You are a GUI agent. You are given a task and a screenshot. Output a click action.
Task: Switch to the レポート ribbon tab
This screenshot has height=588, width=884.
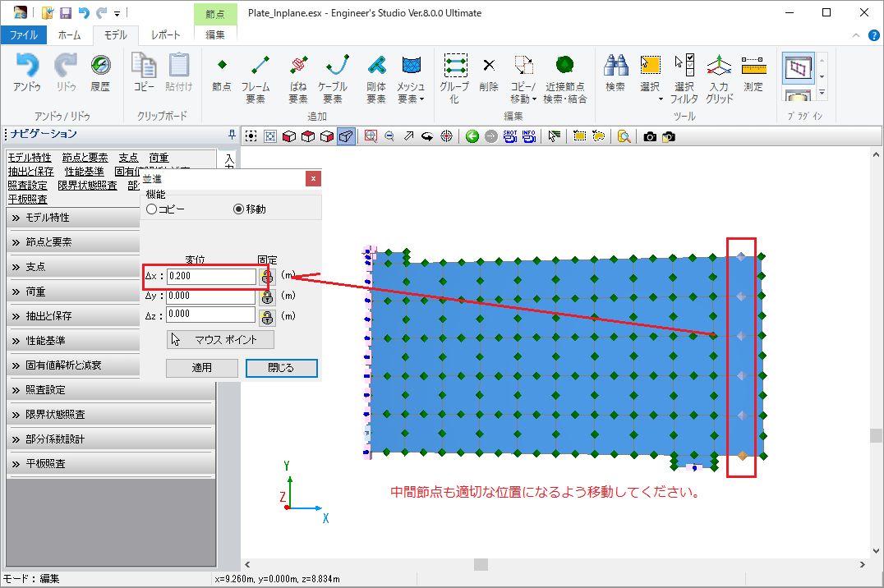coord(166,35)
